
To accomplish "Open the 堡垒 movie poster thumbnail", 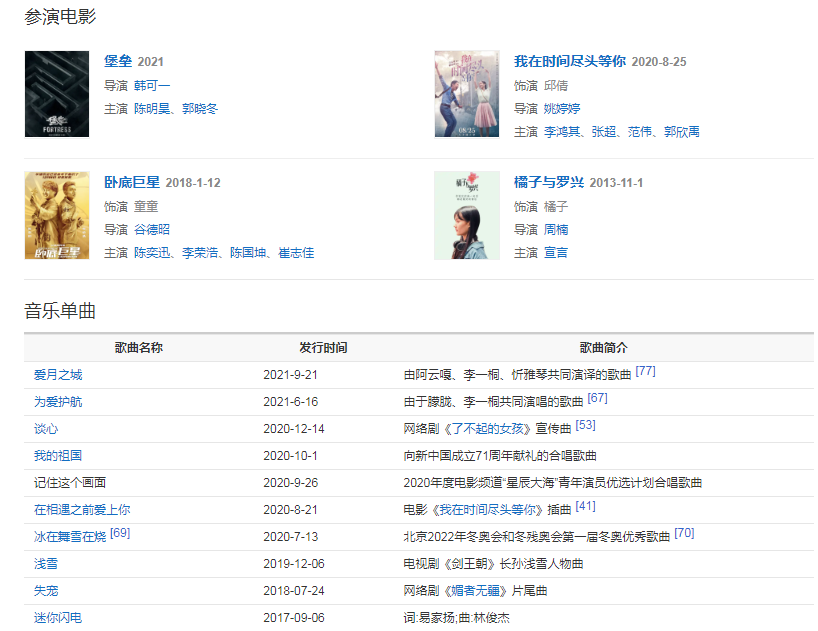I will [57, 94].
